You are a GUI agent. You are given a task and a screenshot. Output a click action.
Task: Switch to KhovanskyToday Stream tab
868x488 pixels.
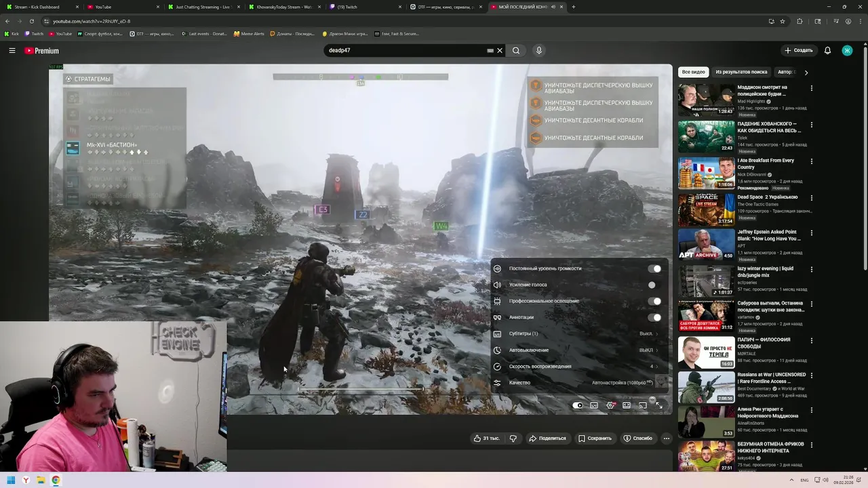click(283, 7)
